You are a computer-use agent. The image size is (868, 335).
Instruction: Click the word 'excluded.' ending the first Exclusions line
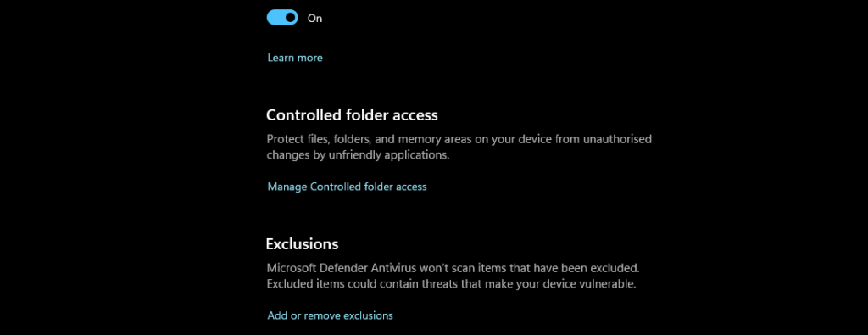click(x=616, y=269)
